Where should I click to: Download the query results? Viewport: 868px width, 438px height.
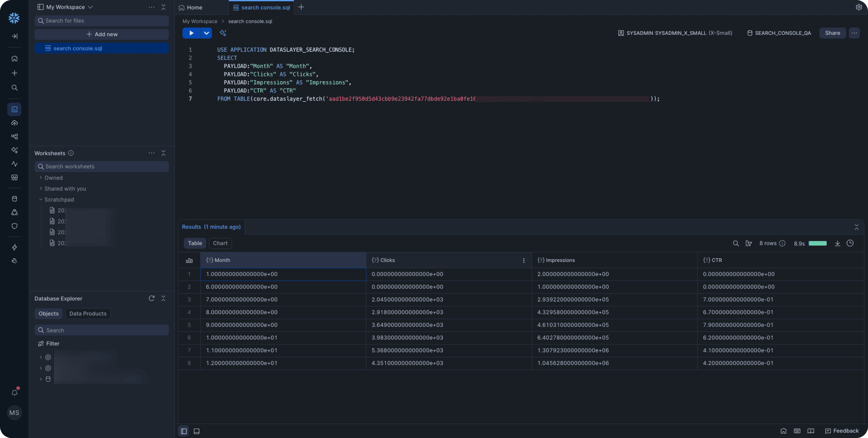click(x=837, y=243)
